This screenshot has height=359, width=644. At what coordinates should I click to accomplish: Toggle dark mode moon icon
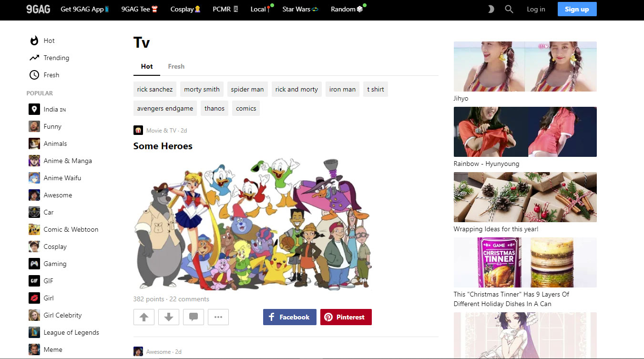pos(491,9)
